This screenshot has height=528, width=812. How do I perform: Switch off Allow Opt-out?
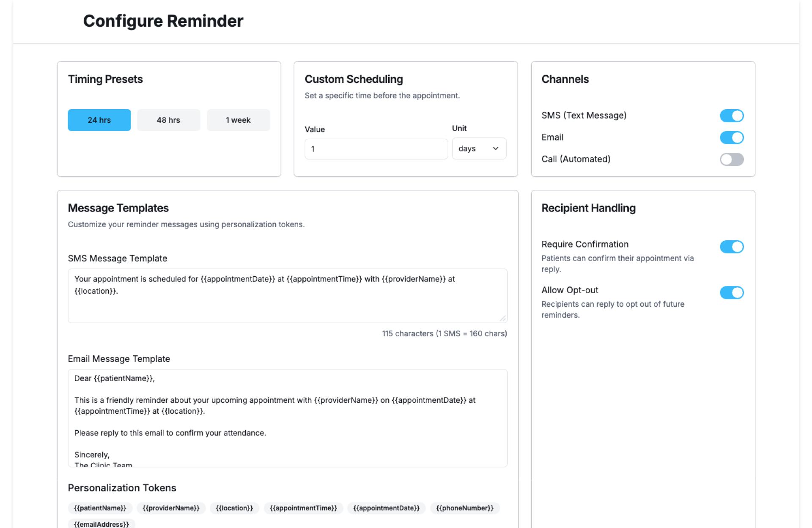[731, 292]
